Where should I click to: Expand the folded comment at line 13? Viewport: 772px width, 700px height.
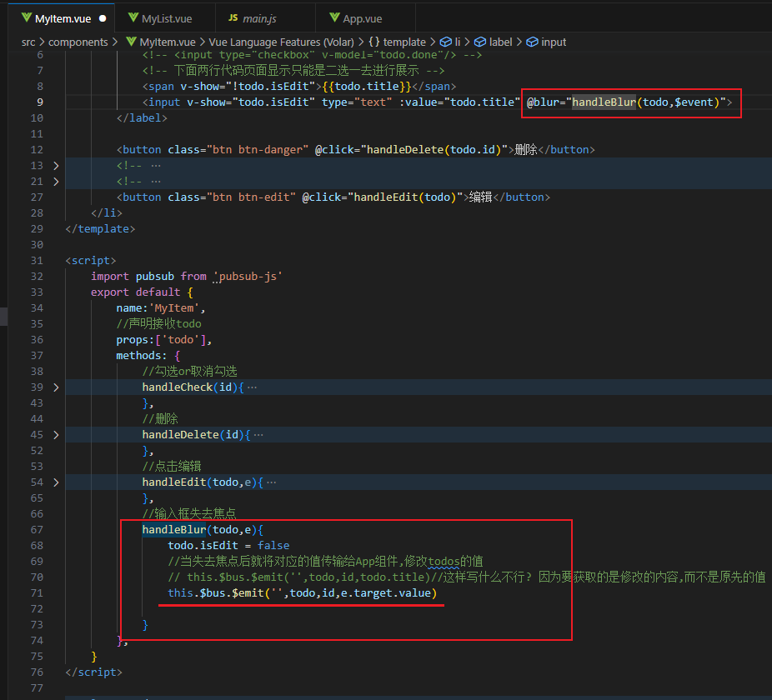[x=56, y=166]
